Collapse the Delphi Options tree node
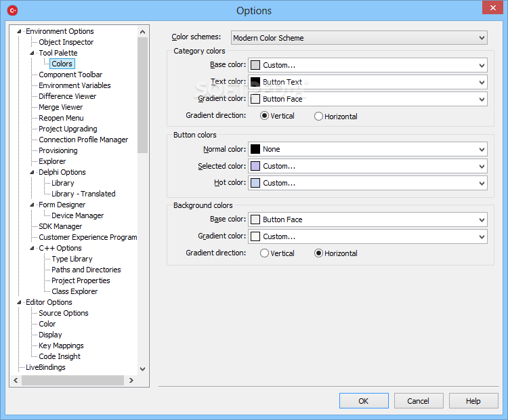Image resolution: width=508 pixels, height=420 pixels. (x=32, y=173)
